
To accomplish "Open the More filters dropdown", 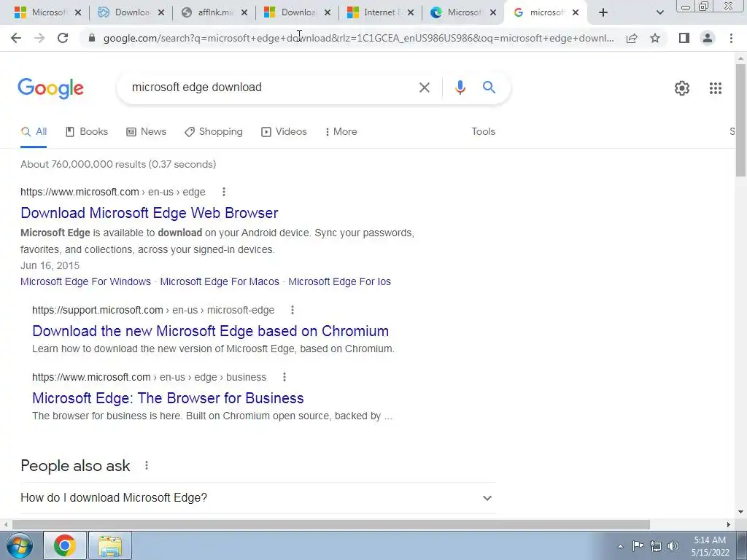I will 341,132.
